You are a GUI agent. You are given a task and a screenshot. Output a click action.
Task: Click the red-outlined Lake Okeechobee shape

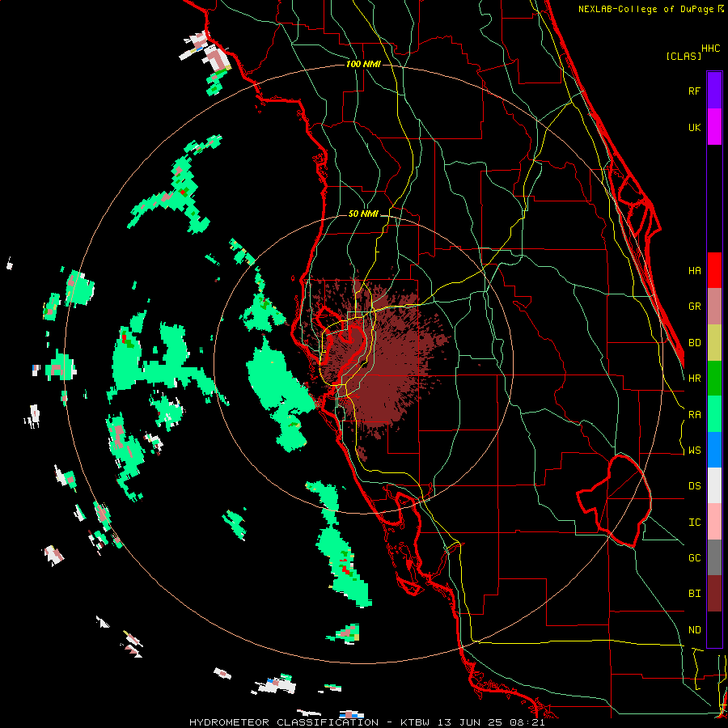tap(614, 501)
